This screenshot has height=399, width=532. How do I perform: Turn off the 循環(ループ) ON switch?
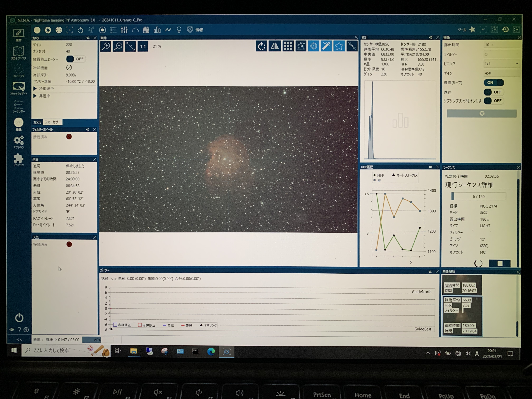coord(493,82)
